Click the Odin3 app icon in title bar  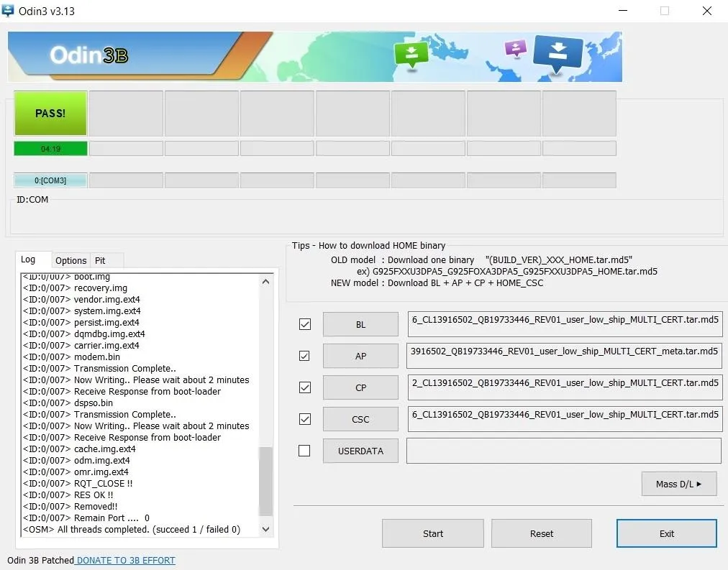(8, 10)
